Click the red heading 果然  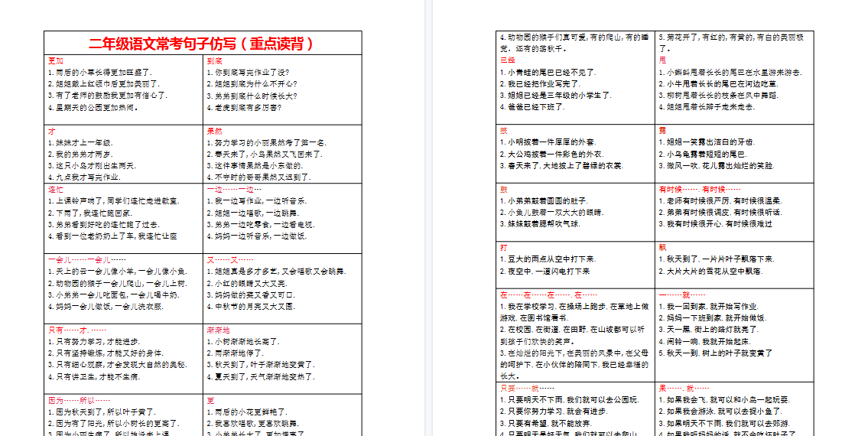[215, 131]
